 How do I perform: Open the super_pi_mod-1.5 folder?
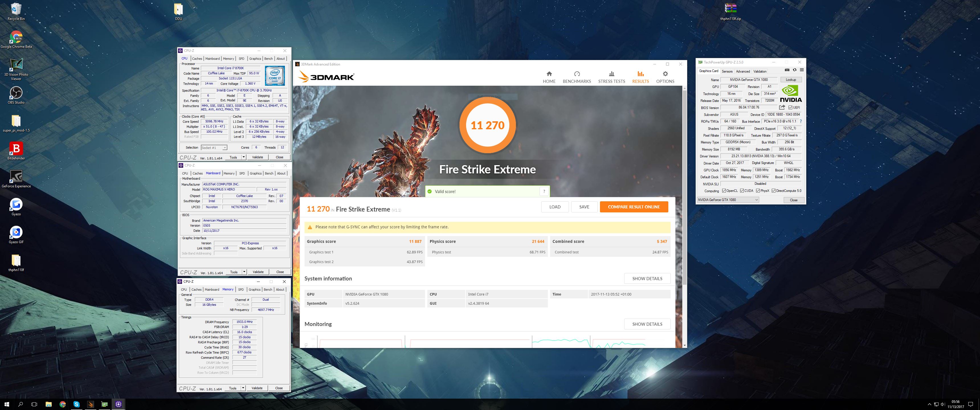16,123
